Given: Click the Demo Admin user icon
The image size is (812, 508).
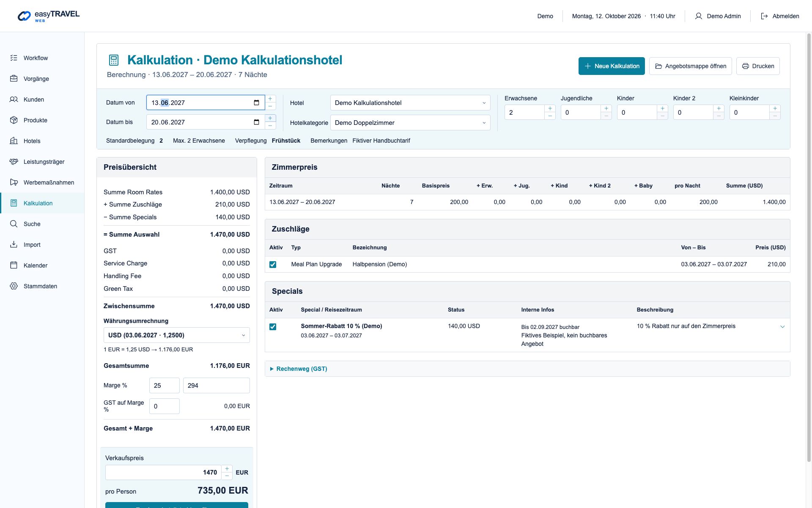Looking at the screenshot, I should 699,16.
